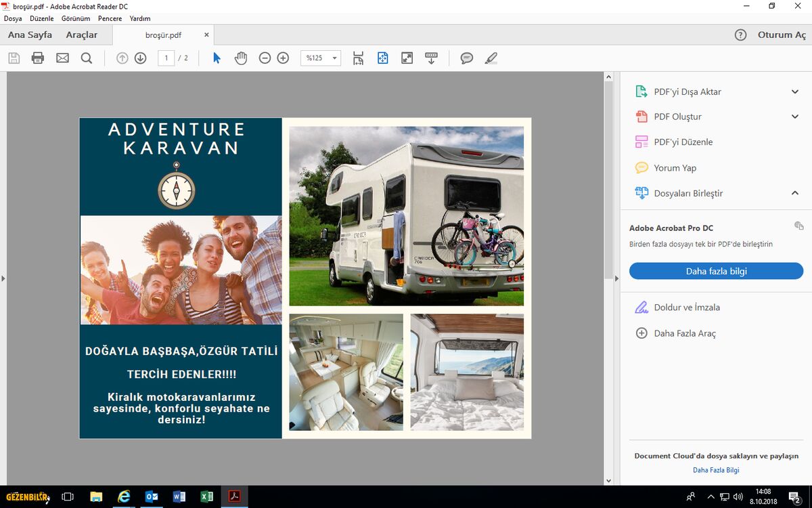Open the Görünüm menu

click(76, 18)
